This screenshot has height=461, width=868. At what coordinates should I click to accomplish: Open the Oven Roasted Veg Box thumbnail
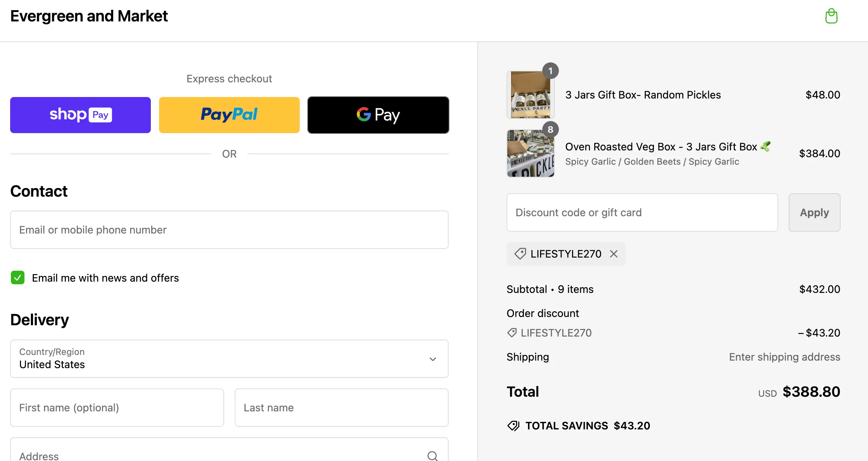click(530, 153)
